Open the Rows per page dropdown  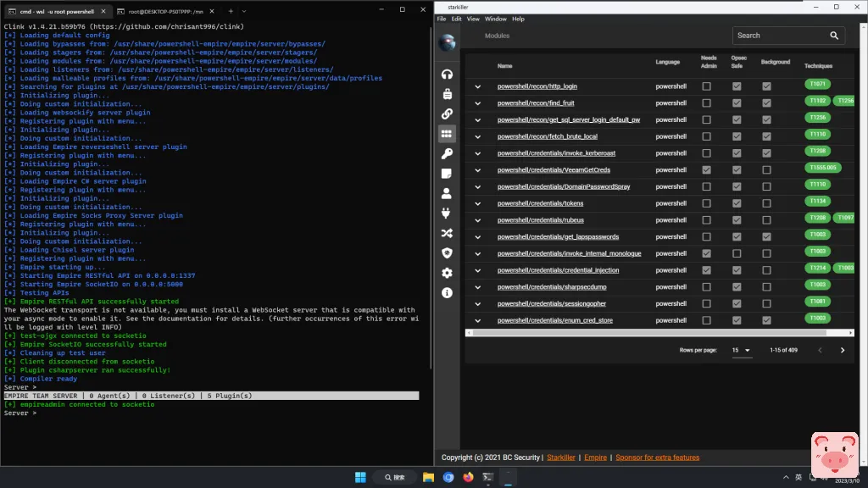[x=742, y=350]
